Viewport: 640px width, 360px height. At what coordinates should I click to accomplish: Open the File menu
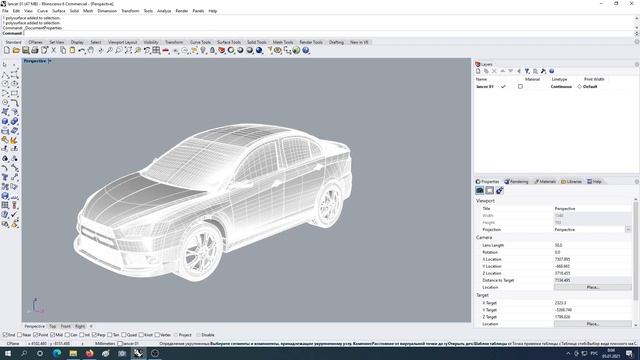pyautogui.click(x=5, y=11)
